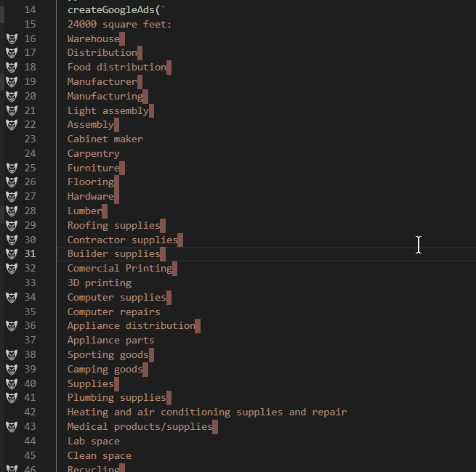Image resolution: width=476 pixels, height=472 pixels.
Task: Click 'Builder supplies' on current line
Action: [x=114, y=254]
